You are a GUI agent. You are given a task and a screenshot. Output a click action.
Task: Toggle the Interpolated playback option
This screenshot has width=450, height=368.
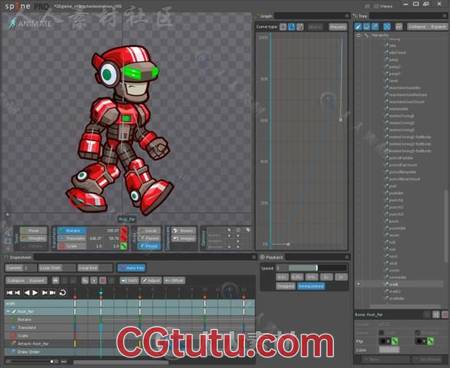[x=311, y=286]
